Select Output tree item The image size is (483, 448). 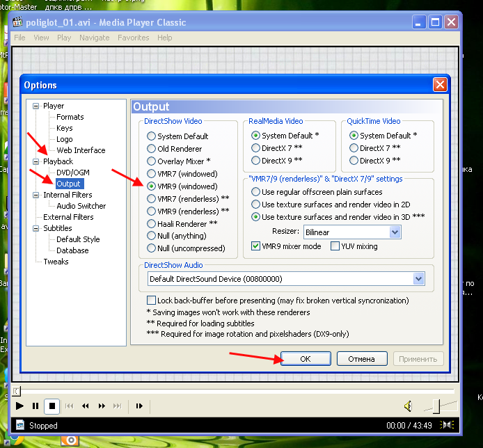pos(68,184)
